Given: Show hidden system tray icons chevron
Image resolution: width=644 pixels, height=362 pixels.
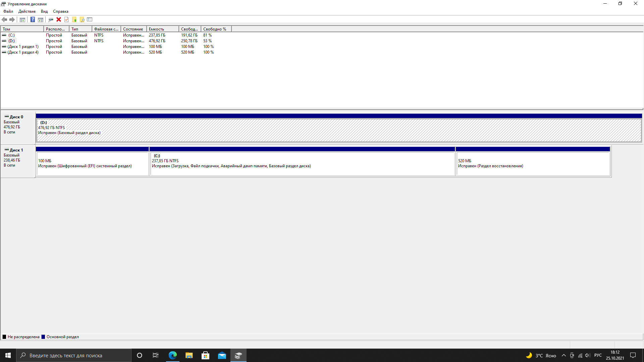Looking at the screenshot, I should tap(563, 355).
